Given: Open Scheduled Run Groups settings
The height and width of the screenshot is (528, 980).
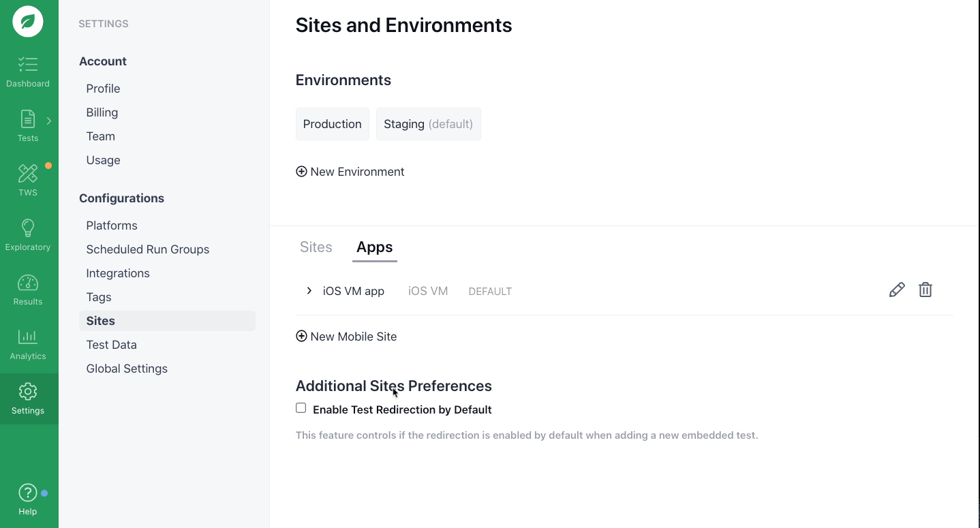Looking at the screenshot, I should click(148, 249).
